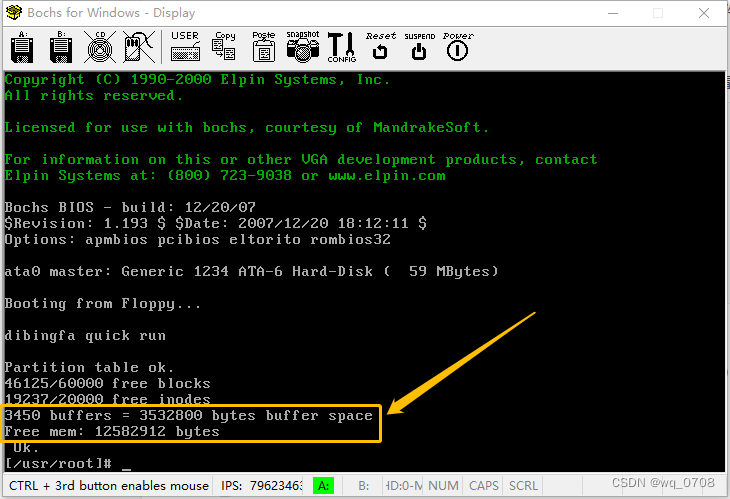The width and height of the screenshot is (730, 499).
Task: Click 'Licensed for use with bochs' line
Action: (x=247, y=128)
